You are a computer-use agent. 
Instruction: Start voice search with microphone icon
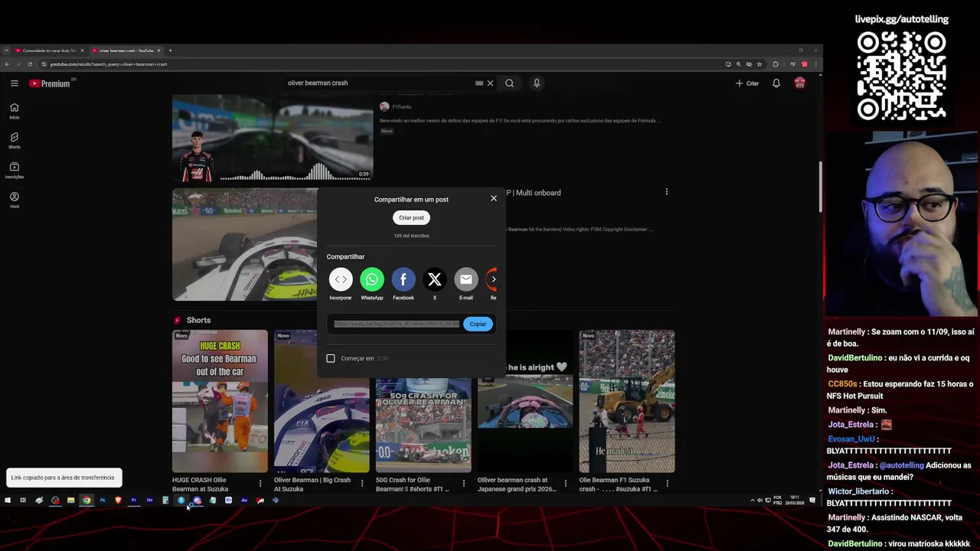tap(537, 83)
